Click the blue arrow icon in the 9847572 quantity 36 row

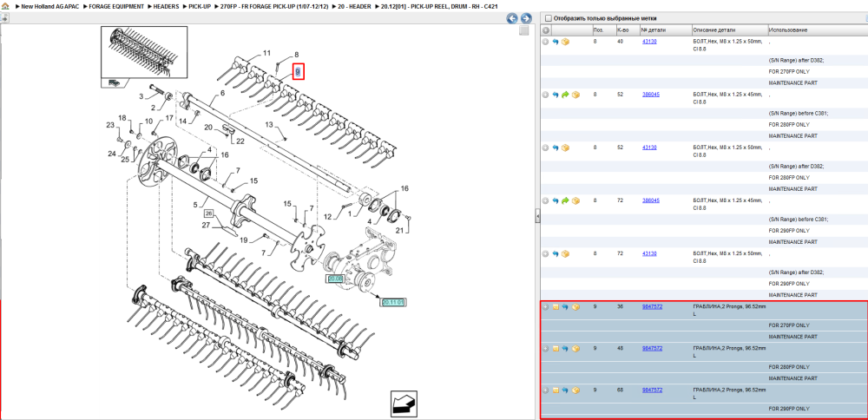565,306
